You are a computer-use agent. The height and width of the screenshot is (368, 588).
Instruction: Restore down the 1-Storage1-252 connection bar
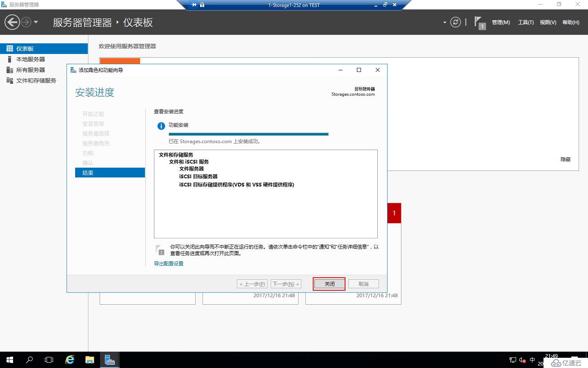coord(385,5)
